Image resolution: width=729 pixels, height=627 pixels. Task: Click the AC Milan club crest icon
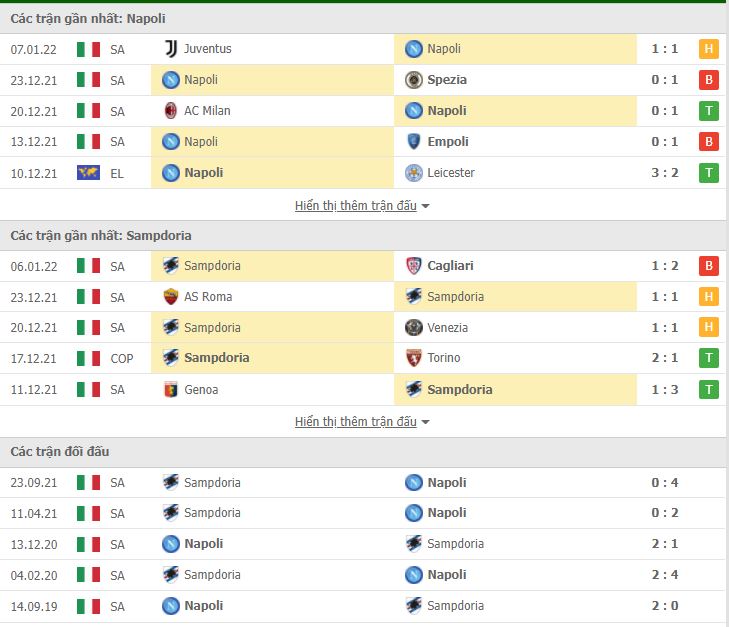[x=171, y=111]
